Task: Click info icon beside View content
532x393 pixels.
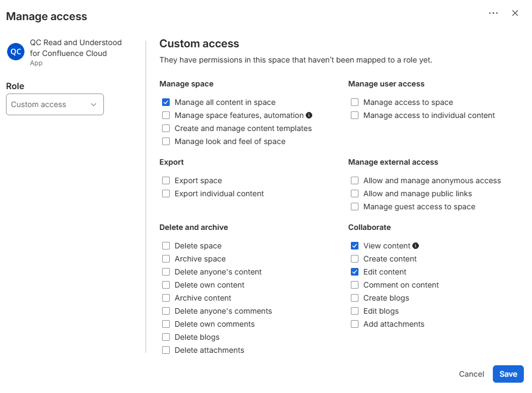Action: (x=415, y=246)
